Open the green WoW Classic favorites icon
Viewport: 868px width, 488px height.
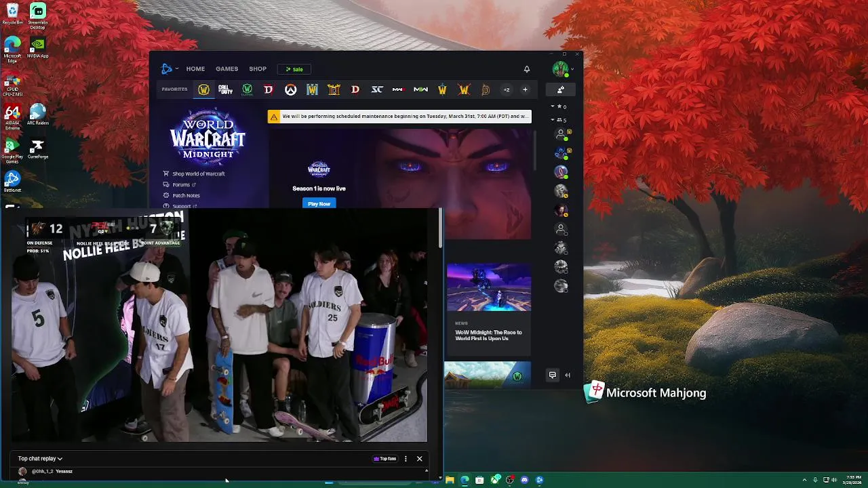(247, 89)
